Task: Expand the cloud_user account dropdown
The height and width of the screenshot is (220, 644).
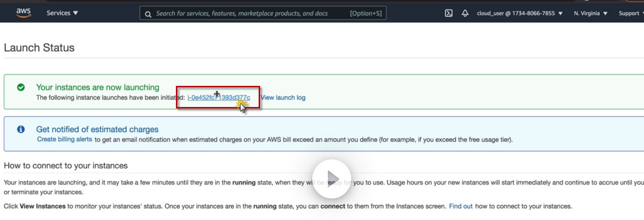Action: pyautogui.click(x=520, y=13)
